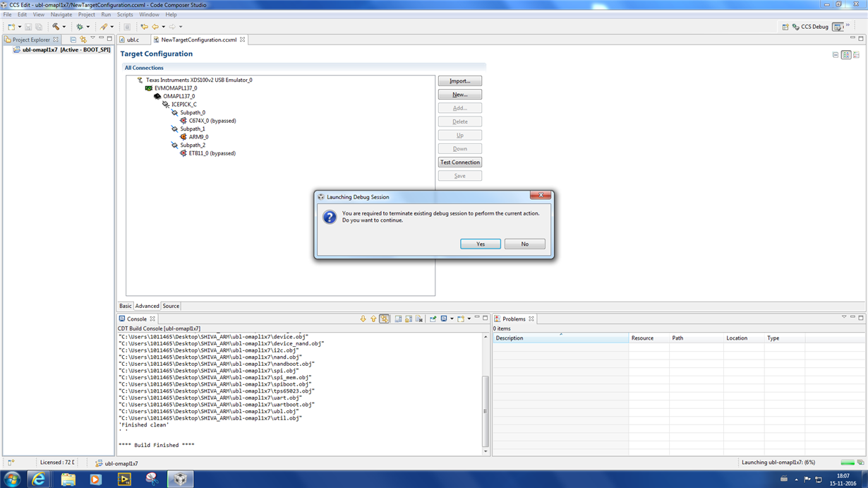The width and height of the screenshot is (868, 488).
Task: Close the NewTargetConfiguration.ccxml editor tab
Action: point(242,40)
